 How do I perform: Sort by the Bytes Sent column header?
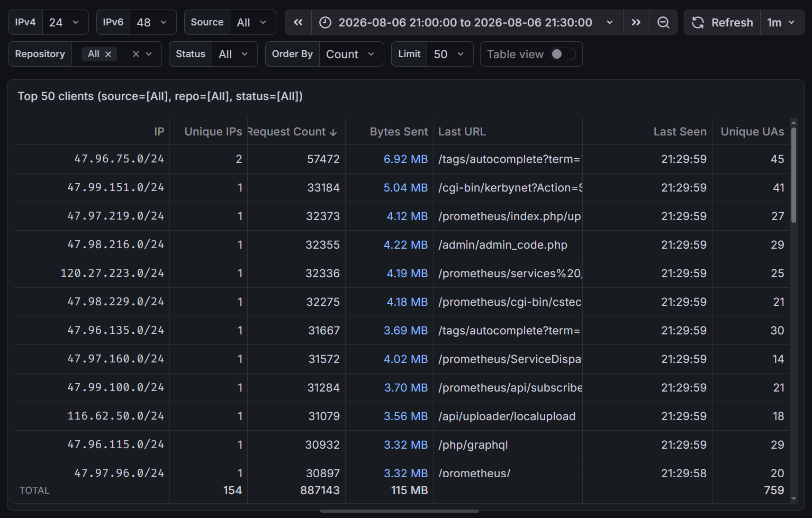click(399, 132)
